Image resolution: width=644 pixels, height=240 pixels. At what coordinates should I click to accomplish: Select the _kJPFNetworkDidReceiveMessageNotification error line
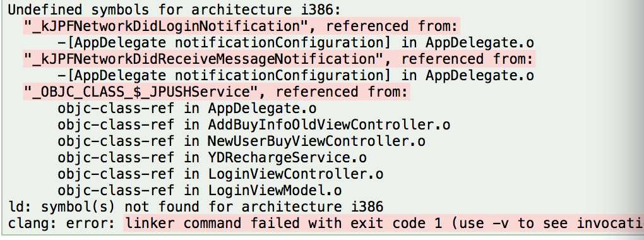pyautogui.click(x=278, y=59)
